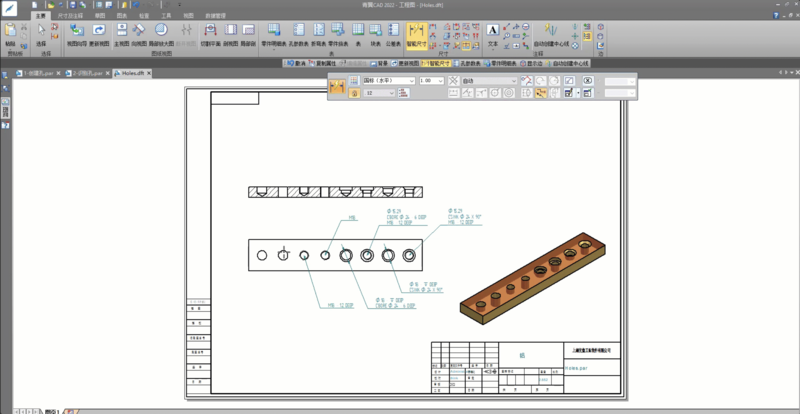Activate the 智能尺寸 (Smart Dimension) ribbon tool
The height and width of the screenshot is (414, 800).
point(417,34)
